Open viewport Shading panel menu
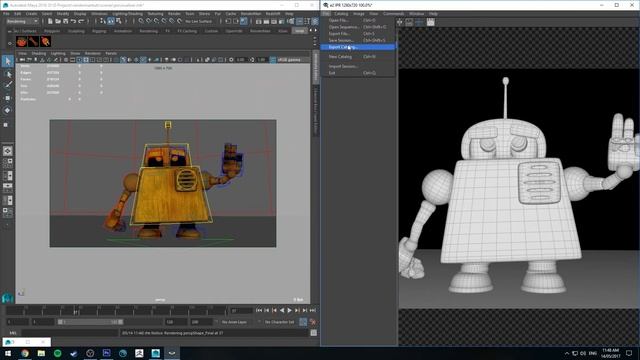 (39, 53)
